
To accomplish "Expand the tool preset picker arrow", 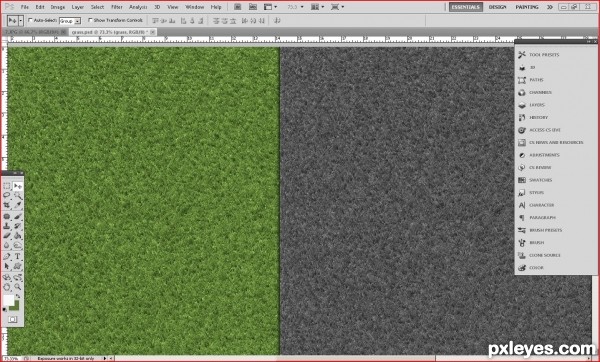I will 21,20.
